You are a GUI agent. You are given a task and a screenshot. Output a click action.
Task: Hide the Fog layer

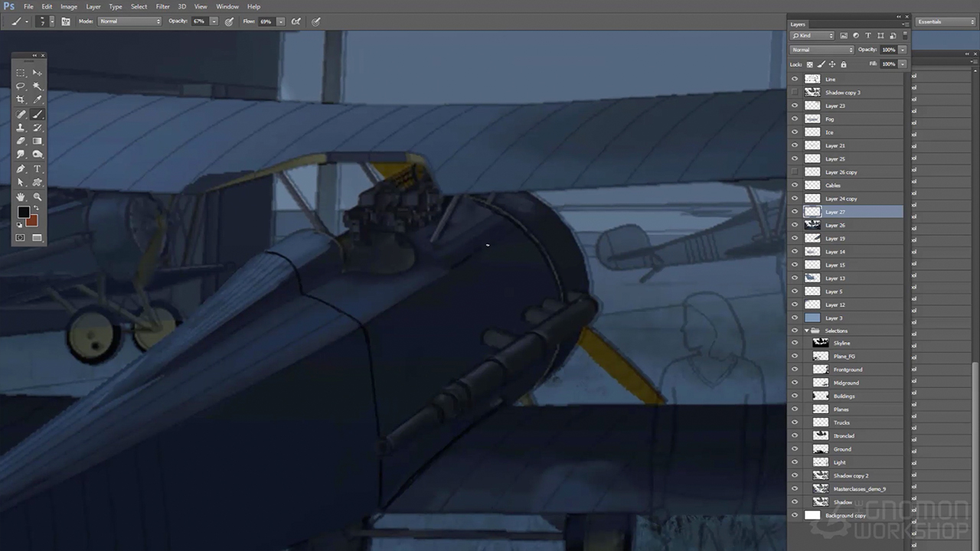coord(794,119)
